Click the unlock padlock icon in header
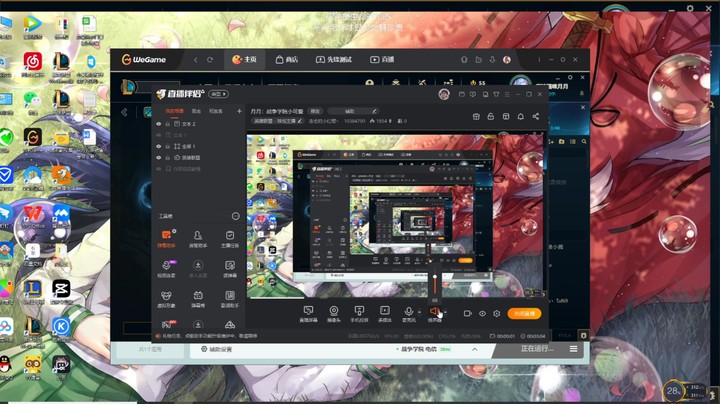The height and width of the screenshot is (404, 720). tap(490, 117)
